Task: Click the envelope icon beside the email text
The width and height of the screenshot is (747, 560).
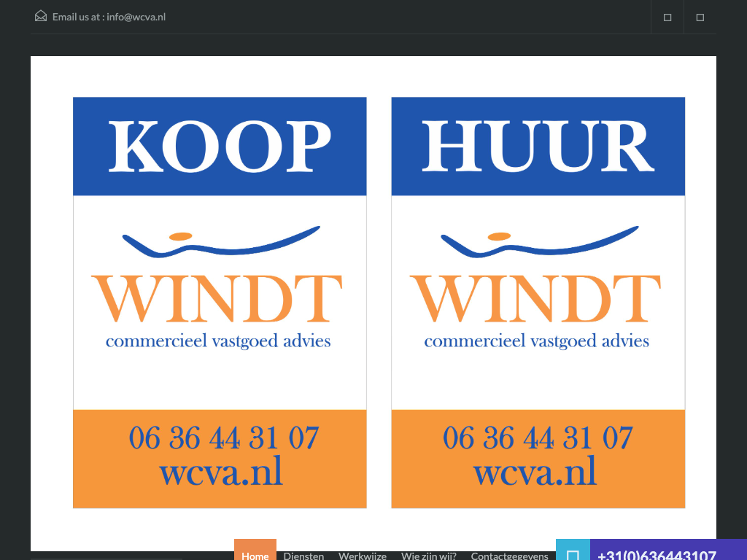Action: click(x=41, y=16)
